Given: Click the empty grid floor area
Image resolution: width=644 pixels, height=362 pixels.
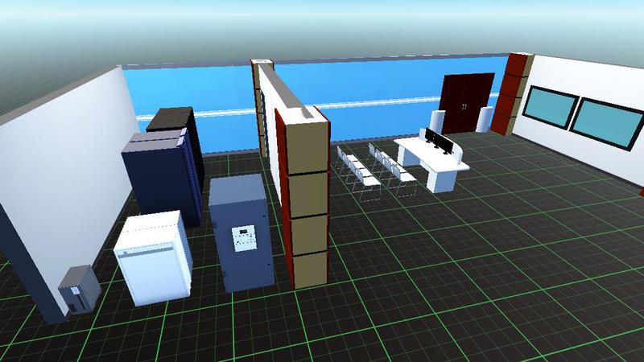Looking at the screenshot, I should coord(483,282).
